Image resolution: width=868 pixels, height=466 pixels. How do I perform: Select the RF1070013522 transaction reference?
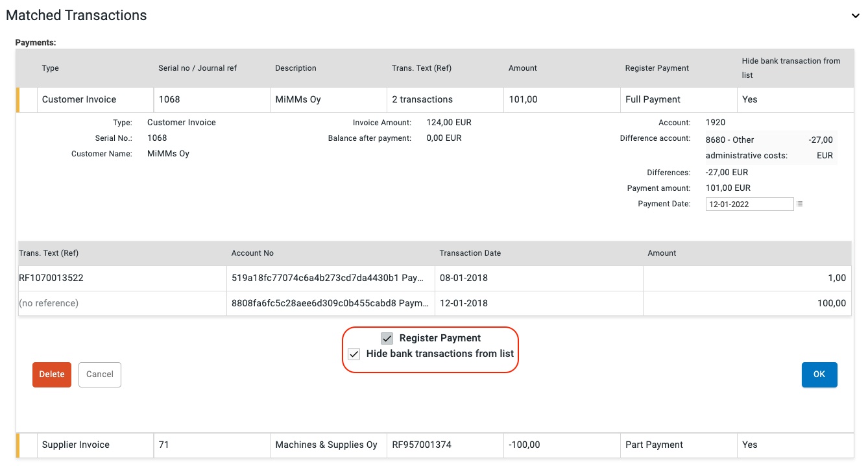(51, 278)
